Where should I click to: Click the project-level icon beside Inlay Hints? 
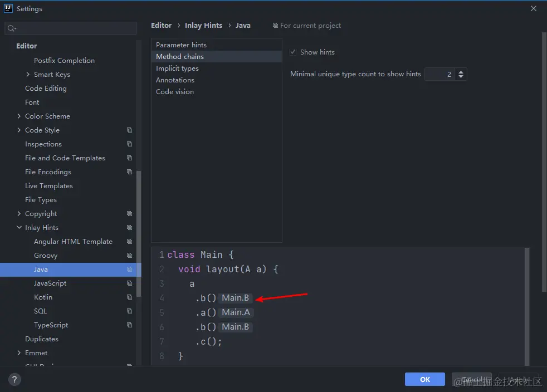tap(129, 227)
